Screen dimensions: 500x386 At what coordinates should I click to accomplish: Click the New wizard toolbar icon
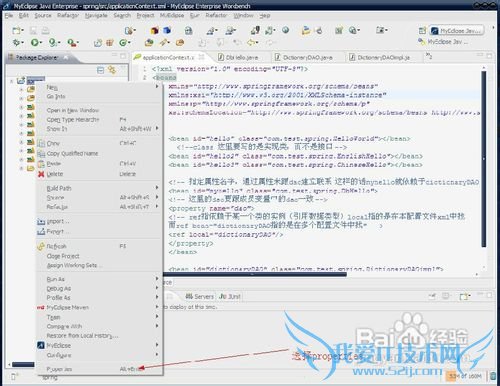(x=16, y=31)
